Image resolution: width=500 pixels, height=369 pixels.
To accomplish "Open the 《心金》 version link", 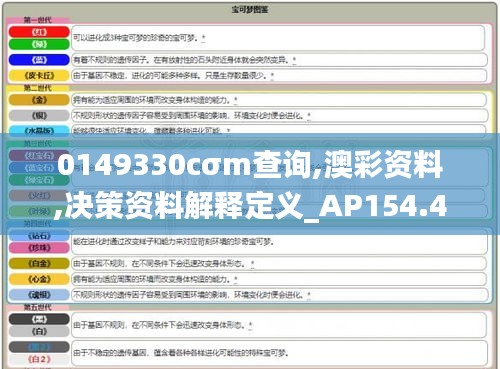I will [x=39, y=279].
